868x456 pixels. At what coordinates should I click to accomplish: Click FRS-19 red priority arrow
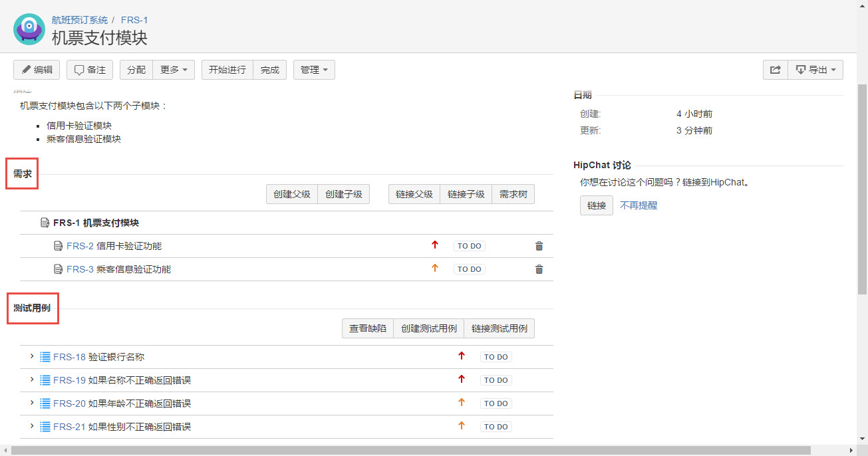462,380
